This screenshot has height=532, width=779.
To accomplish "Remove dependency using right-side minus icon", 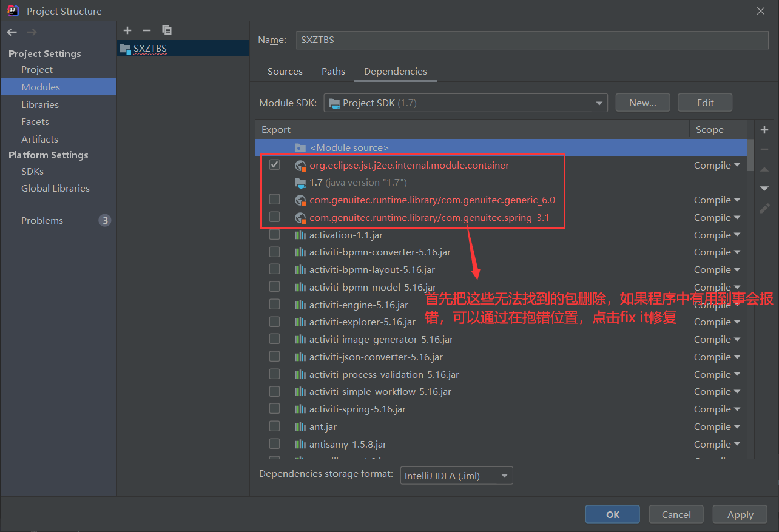I will [764, 149].
